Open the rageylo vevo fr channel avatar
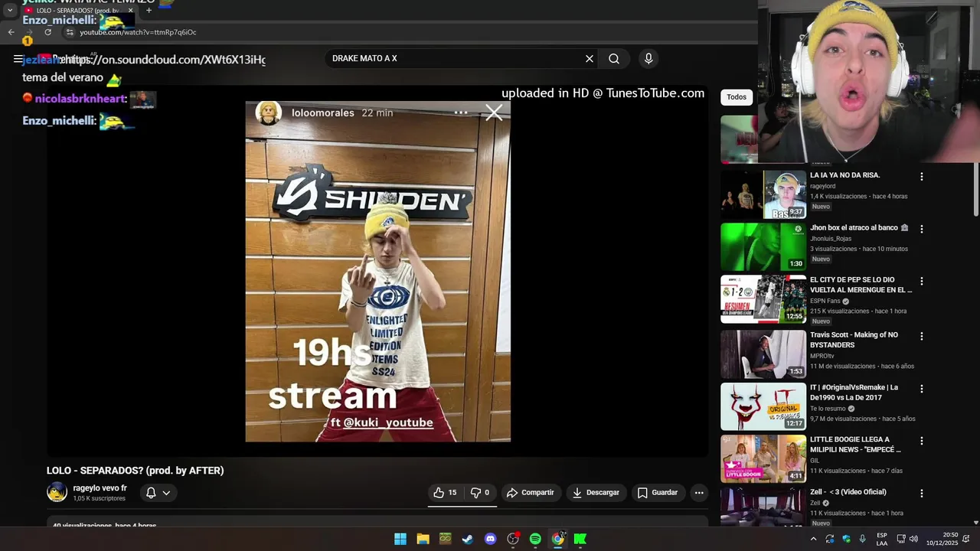Image resolution: width=980 pixels, height=551 pixels. pos(57,492)
